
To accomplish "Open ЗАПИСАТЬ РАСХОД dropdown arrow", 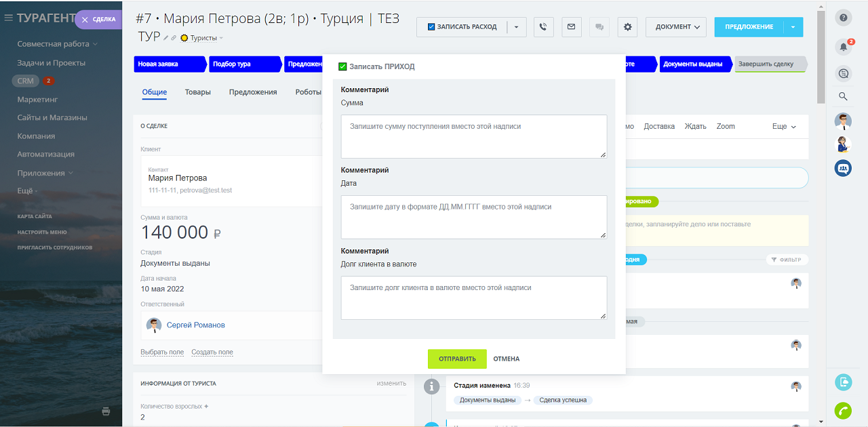I will click(x=517, y=27).
